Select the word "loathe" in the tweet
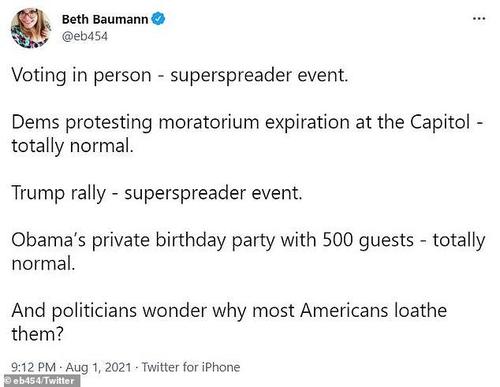Screen dimensions: 500x387 [x=421, y=311]
